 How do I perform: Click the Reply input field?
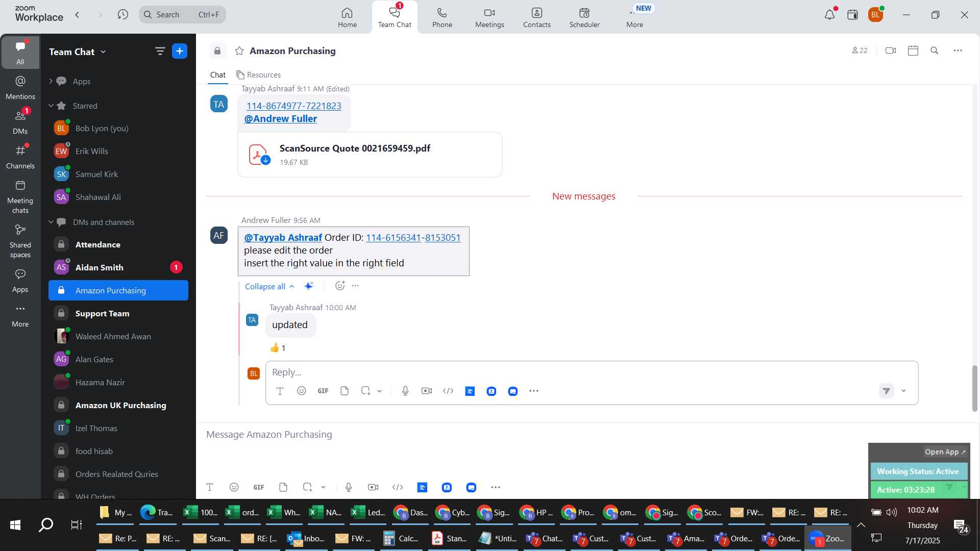(592, 372)
